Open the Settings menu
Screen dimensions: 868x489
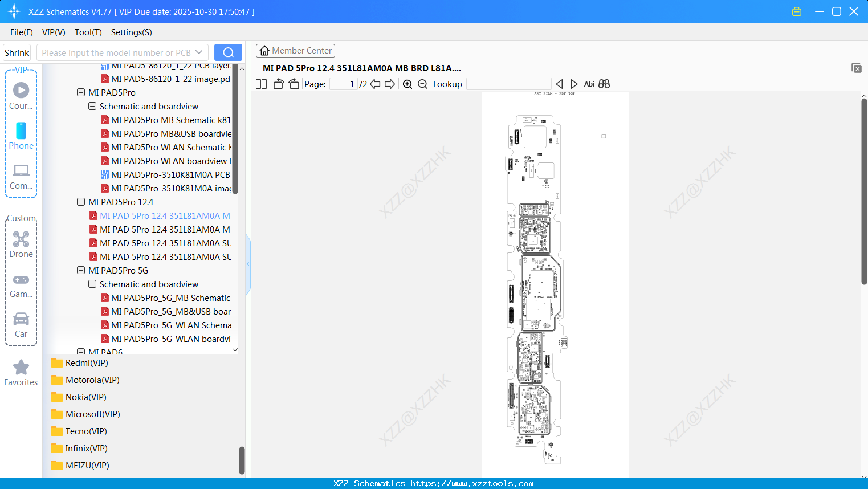click(x=132, y=32)
